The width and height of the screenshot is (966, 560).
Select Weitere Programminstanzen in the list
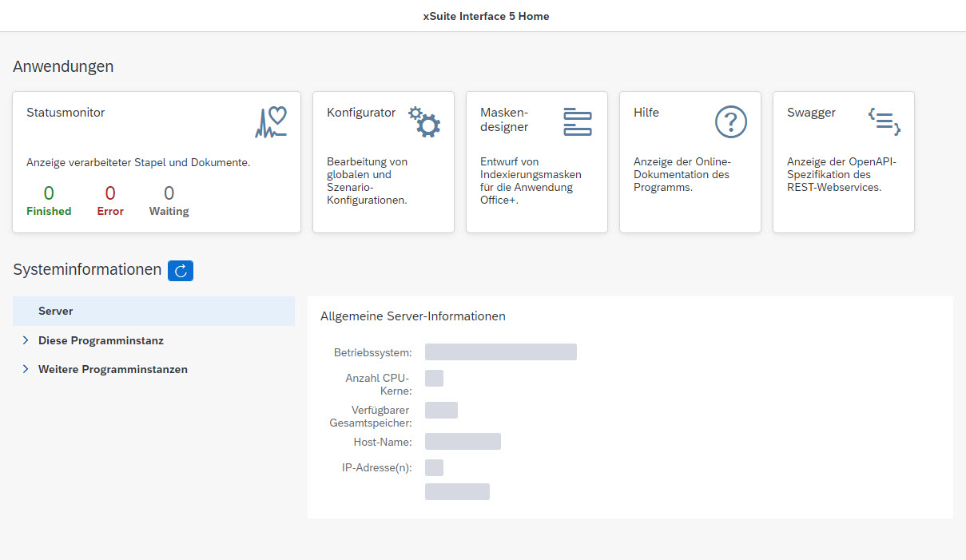[x=113, y=369]
